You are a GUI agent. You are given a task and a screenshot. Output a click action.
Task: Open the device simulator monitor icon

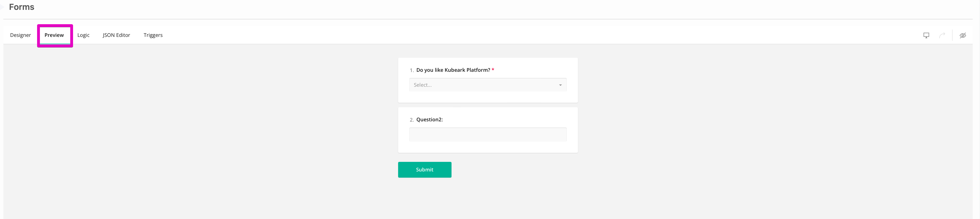[926, 35]
